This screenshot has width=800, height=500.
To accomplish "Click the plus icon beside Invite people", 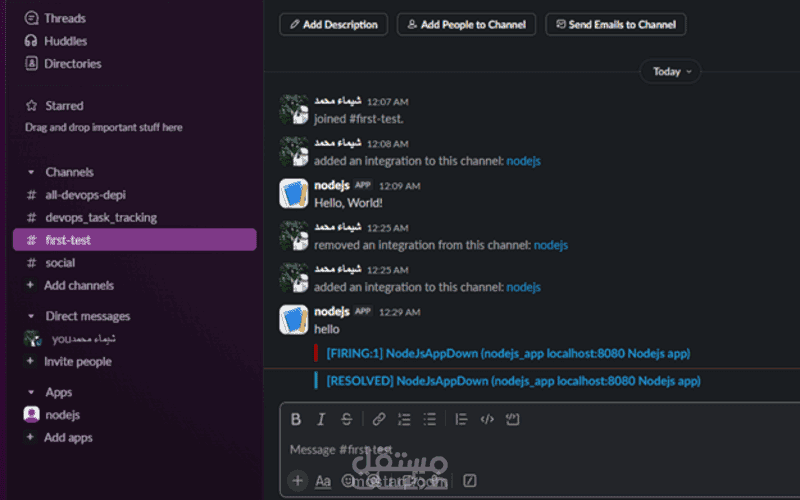I will click(30, 361).
